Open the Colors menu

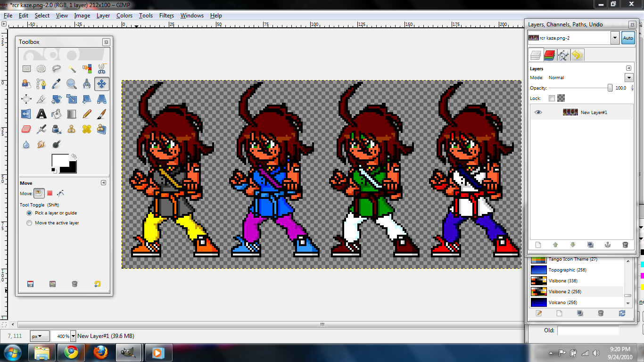[x=124, y=16]
